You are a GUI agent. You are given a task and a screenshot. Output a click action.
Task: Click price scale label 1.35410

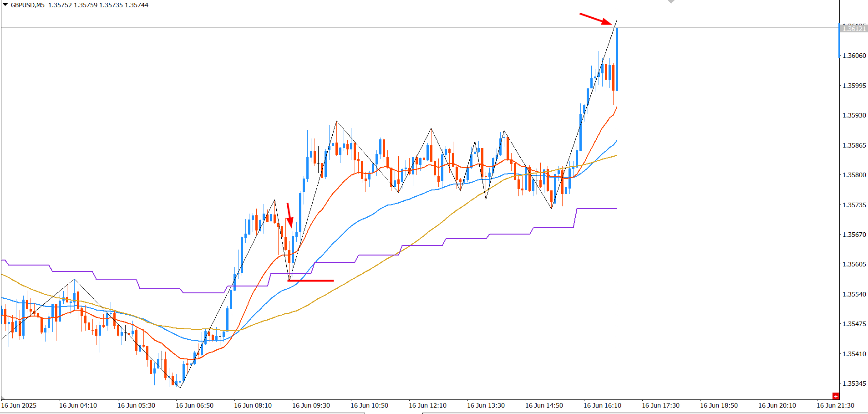[854, 354]
